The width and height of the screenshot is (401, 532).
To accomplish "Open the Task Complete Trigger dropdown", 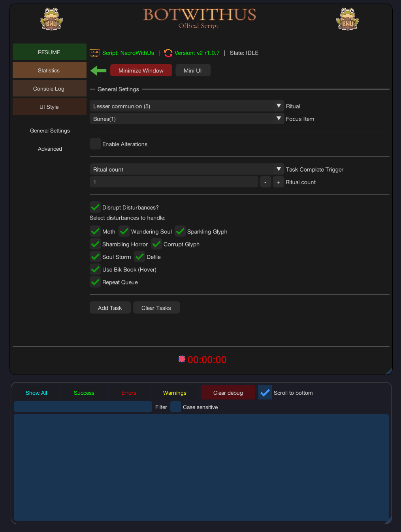I will tap(186, 169).
